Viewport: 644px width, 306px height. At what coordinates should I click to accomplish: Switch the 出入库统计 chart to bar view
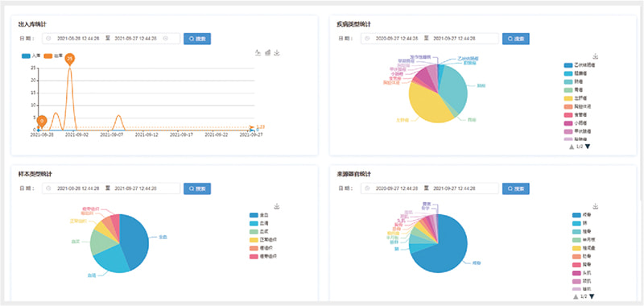click(x=268, y=52)
